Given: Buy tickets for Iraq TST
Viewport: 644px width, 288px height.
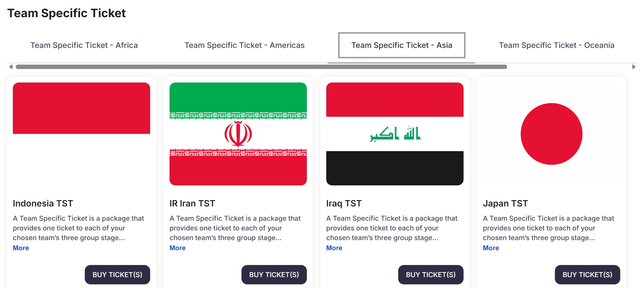Looking at the screenshot, I should 430,274.
